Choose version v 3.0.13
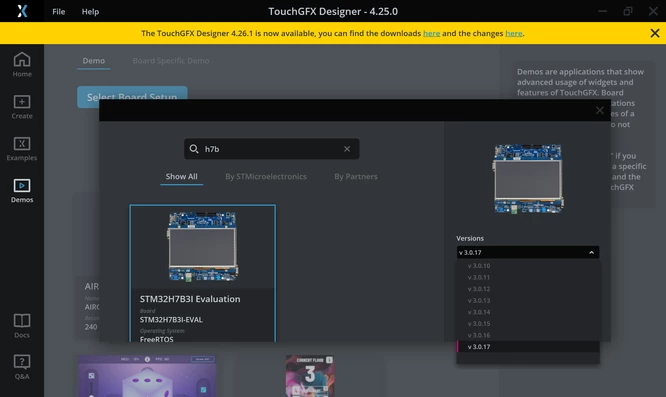666x397 pixels. tap(528, 300)
